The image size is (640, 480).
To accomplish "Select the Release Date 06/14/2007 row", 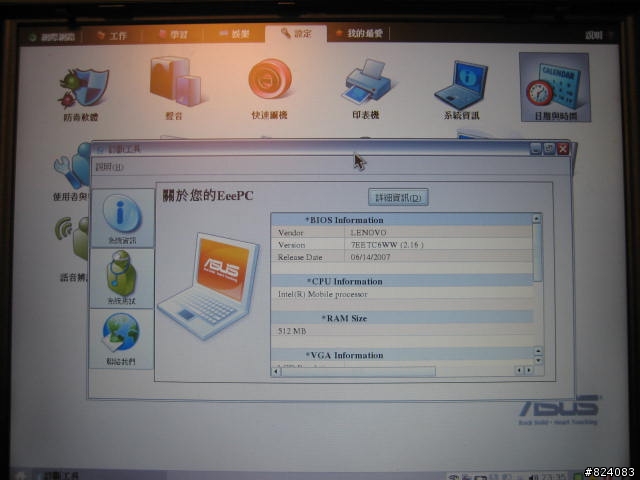I will click(402, 257).
